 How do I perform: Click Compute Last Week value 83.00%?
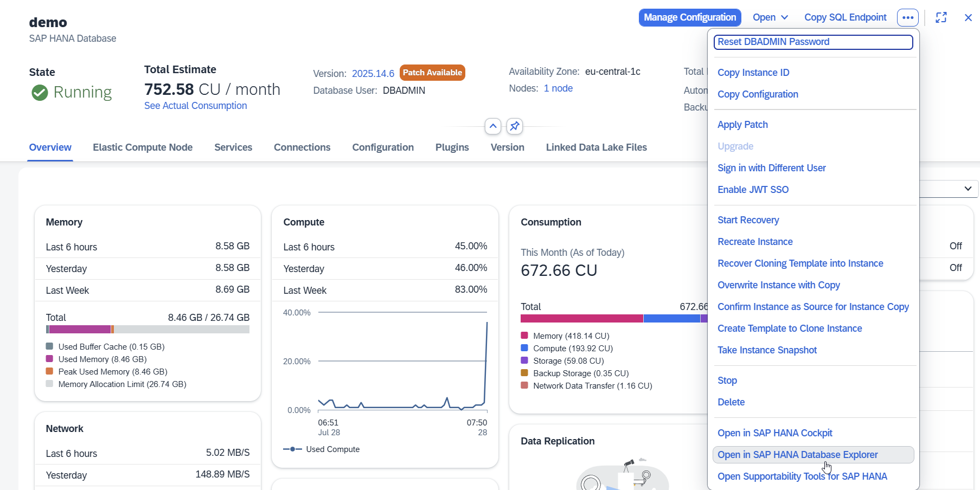471,289
